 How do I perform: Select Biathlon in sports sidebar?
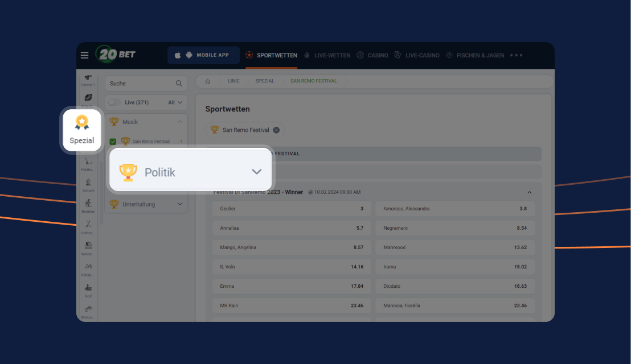(x=88, y=206)
